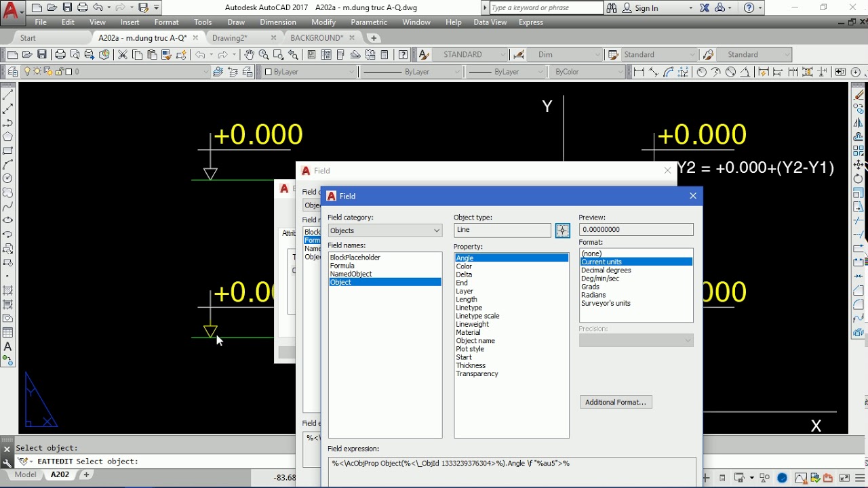
Task: Open the Modify menu
Action: point(323,22)
